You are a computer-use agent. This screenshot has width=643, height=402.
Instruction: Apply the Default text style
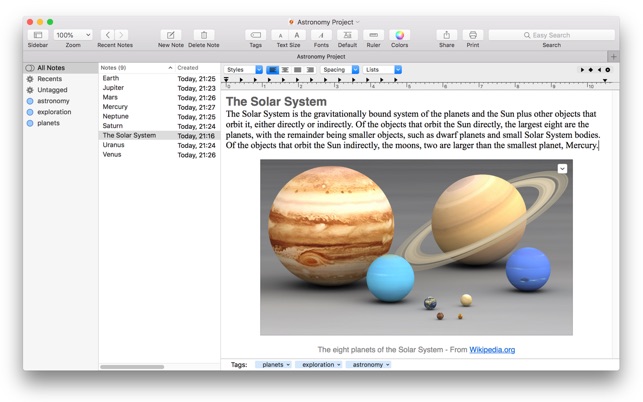tap(347, 35)
